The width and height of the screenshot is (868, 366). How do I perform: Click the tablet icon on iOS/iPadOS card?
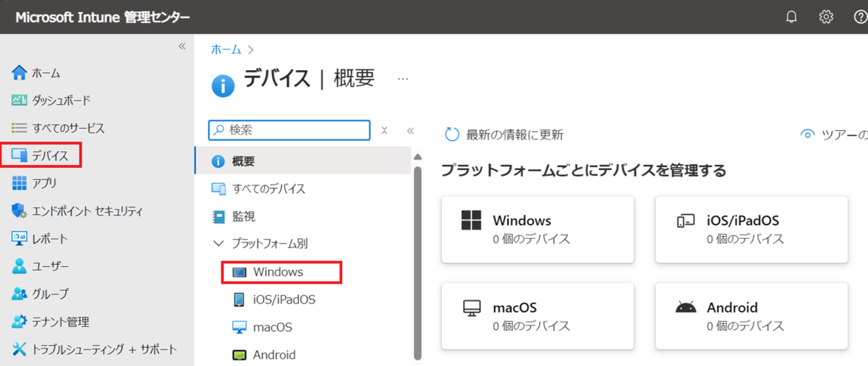coord(686,221)
